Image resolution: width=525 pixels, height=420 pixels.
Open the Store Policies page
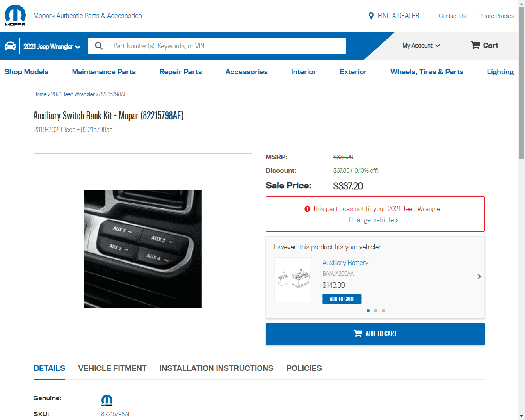click(497, 16)
